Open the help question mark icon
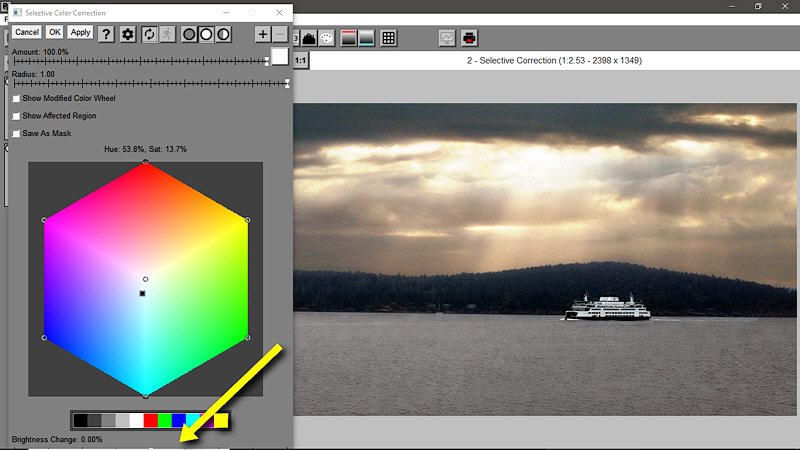The width and height of the screenshot is (800, 450). [x=106, y=34]
